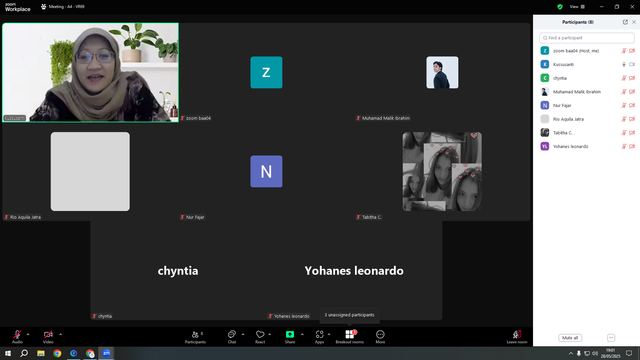Click Tabitha C.'s camera-off icon in list
This screenshot has width=640, height=360.
tap(632, 133)
